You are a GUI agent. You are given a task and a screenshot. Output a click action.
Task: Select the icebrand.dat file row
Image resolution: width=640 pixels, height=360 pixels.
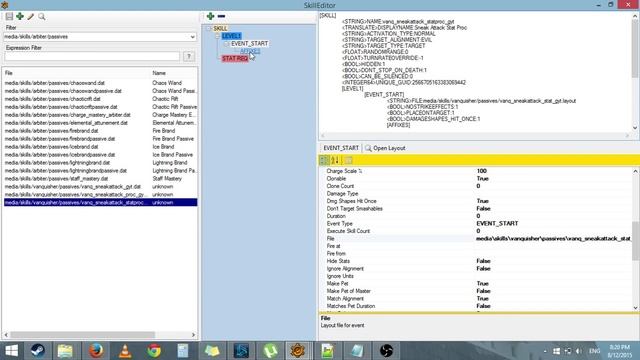(100, 147)
